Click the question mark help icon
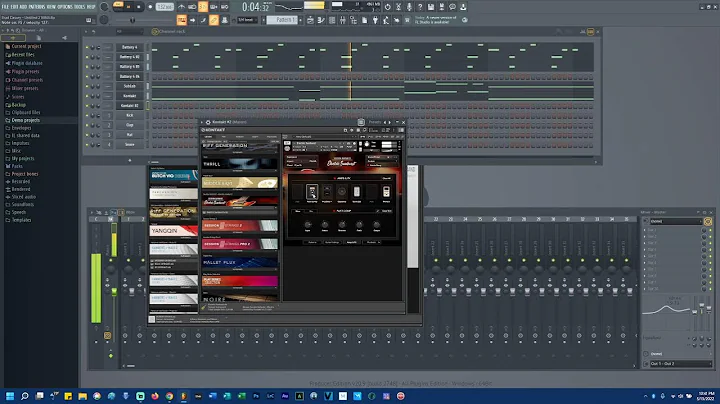Screen dimensions: 720x404 click(x=420, y=7)
